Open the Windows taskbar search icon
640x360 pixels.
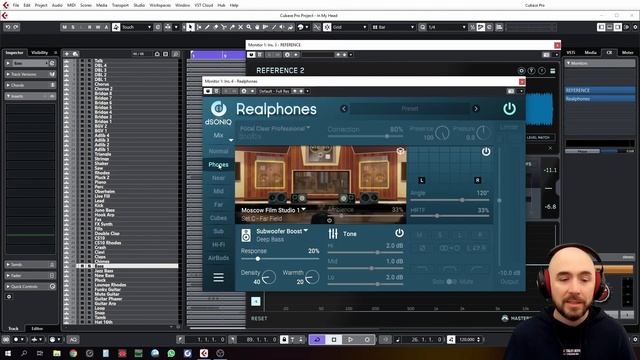[x=24, y=353]
